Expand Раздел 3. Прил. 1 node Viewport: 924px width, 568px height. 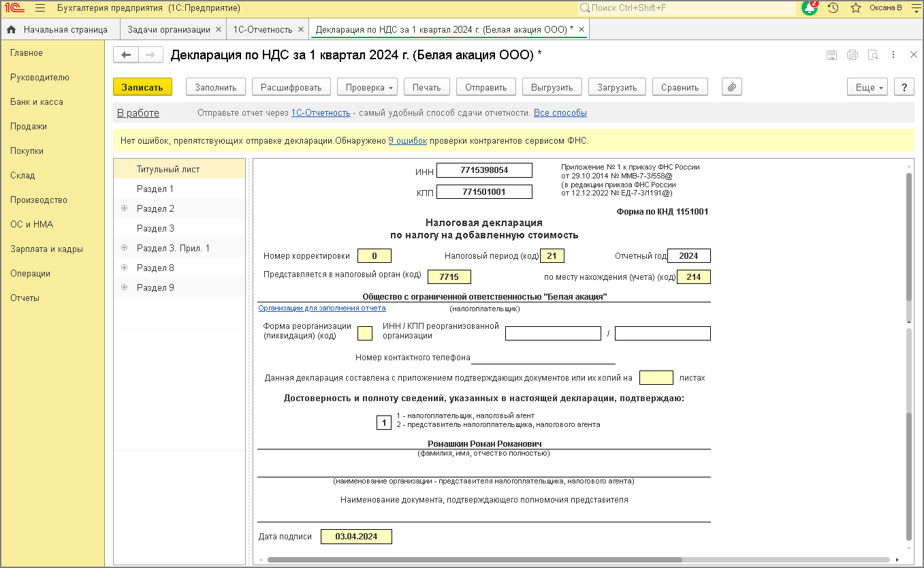pos(124,248)
